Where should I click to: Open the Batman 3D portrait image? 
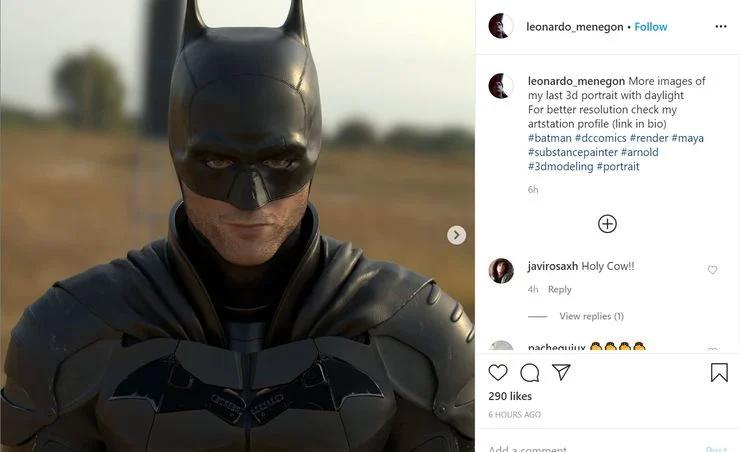click(x=237, y=226)
